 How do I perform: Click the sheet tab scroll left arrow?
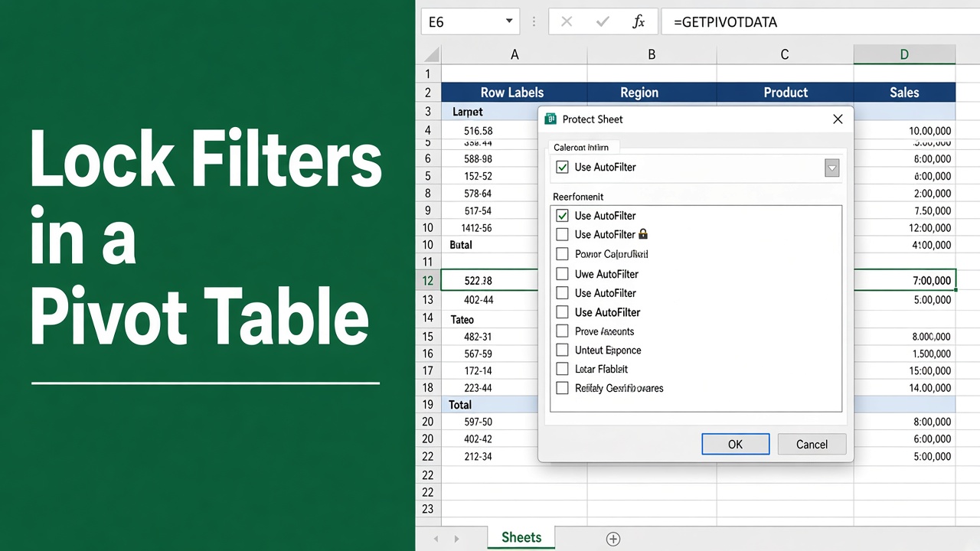pyautogui.click(x=436, y=539)
